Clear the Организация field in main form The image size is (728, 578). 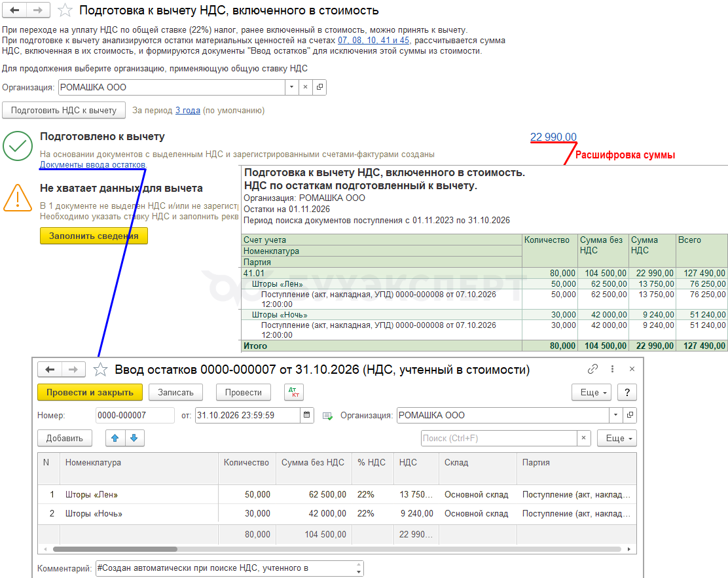pyautogui.click(x=305, y=87)
